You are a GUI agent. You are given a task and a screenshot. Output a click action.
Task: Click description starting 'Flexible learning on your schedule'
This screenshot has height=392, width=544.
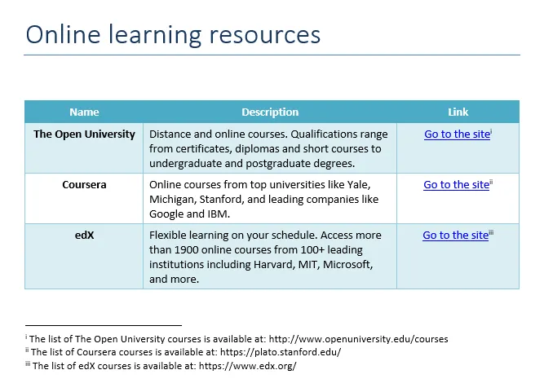pyautogui.click(x=265, y=257)
